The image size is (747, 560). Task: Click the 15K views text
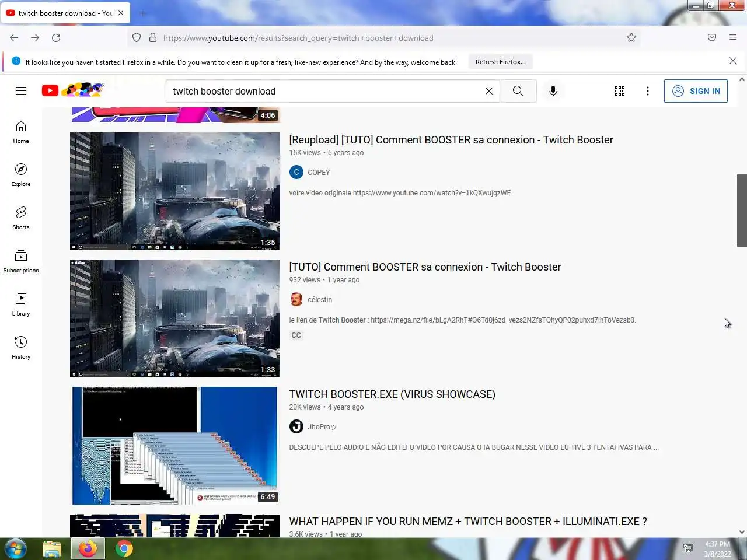[x=305, y=153]
